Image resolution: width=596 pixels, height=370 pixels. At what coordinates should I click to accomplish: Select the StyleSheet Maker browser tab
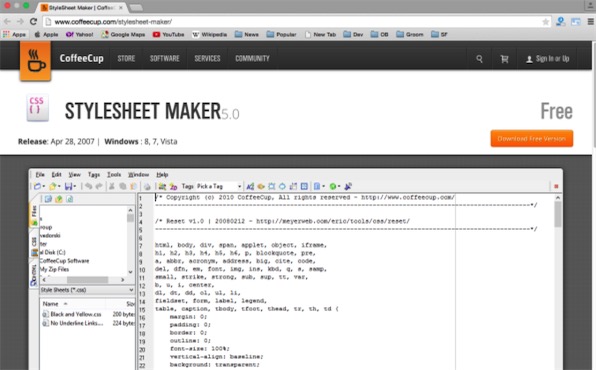tap(82, 8)
